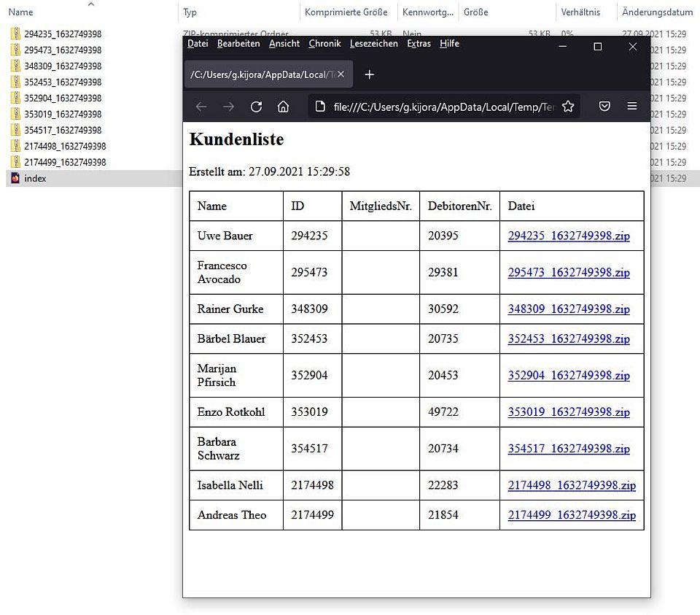Download 294235_1632749398.zip link for Uwe Bauer
Viewport: 700px width, 615px height.
click(x=569, y=236)
